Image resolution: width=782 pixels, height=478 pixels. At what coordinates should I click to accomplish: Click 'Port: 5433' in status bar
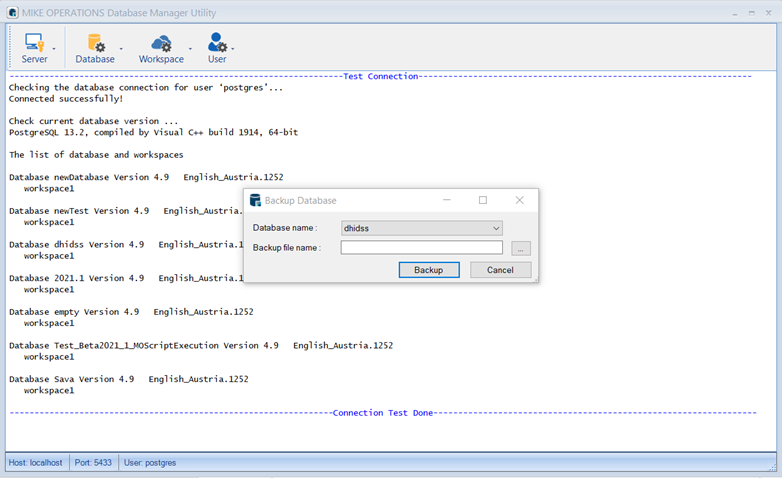93,463
